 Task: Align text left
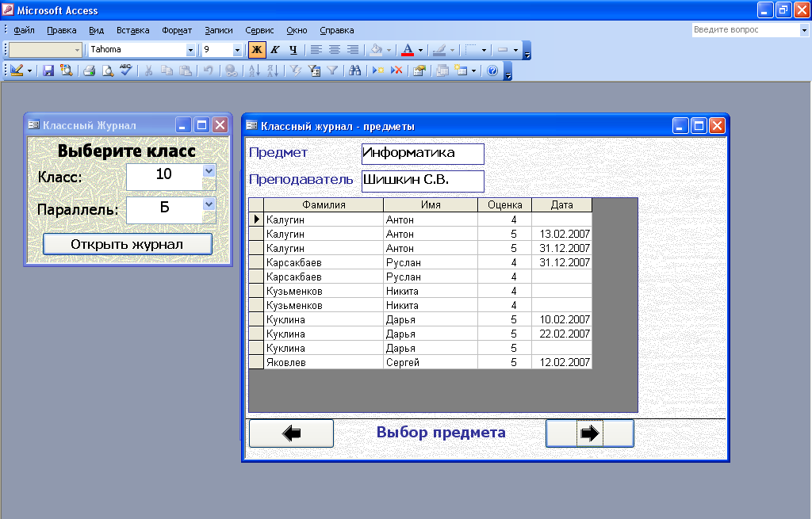click(316, 50)
